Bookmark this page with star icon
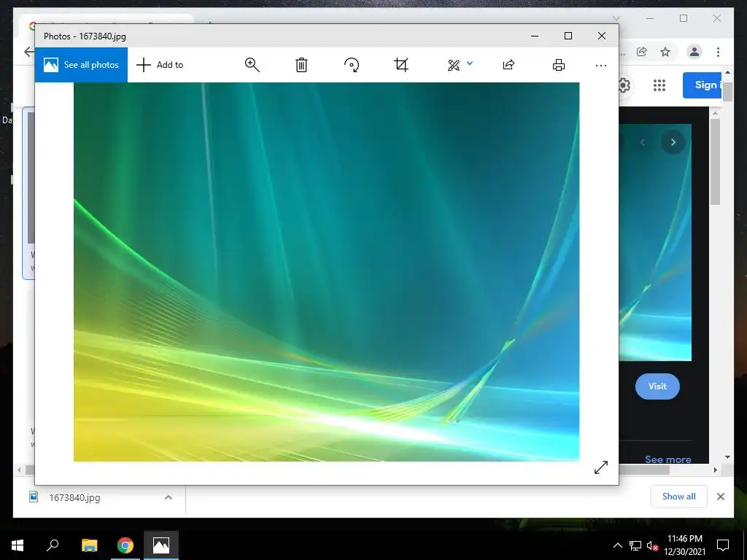 tap(665, 52)
